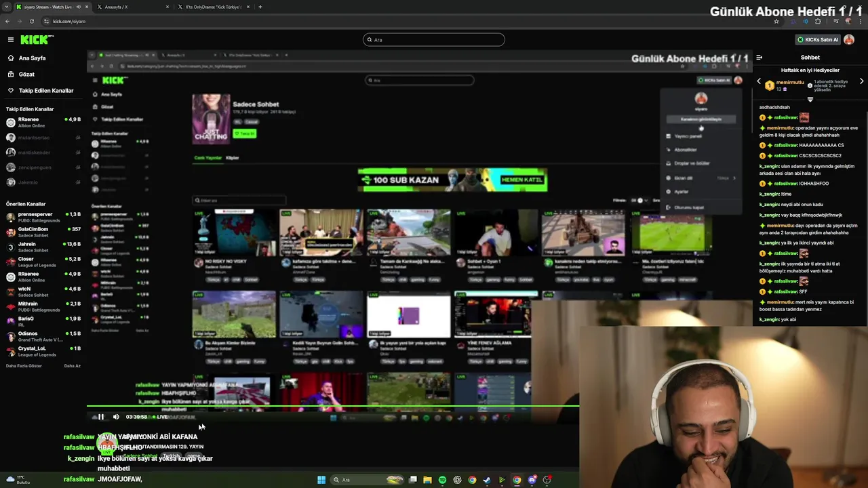The image size is (868, 488).
Task: Open Windows Start menu
Action: coord(321,480)
